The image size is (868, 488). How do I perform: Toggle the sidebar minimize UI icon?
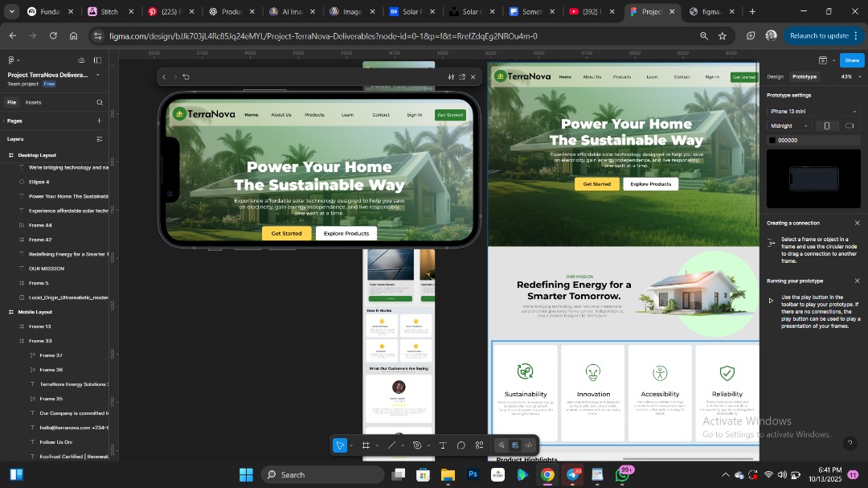97,59
